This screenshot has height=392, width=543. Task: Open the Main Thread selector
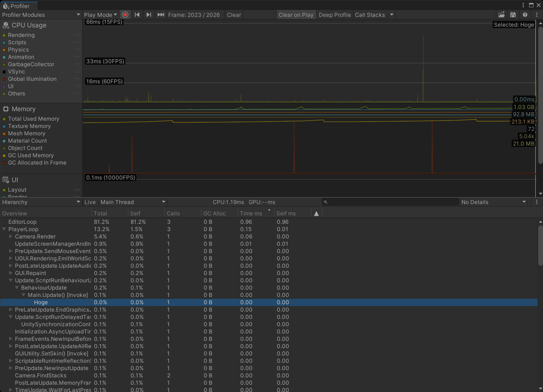click(132, 202)
